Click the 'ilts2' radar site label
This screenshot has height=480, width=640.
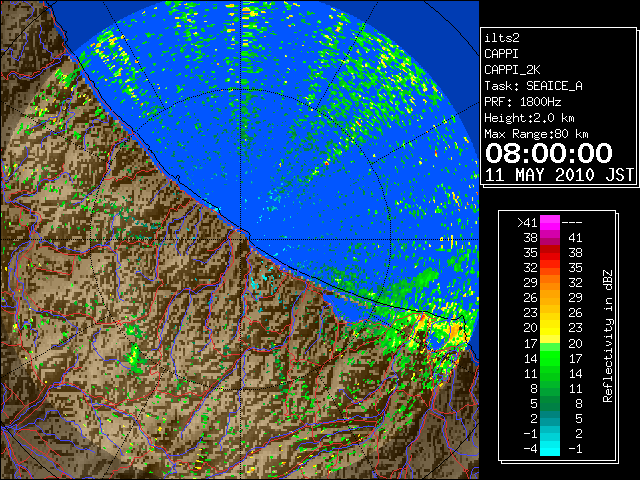502,38
